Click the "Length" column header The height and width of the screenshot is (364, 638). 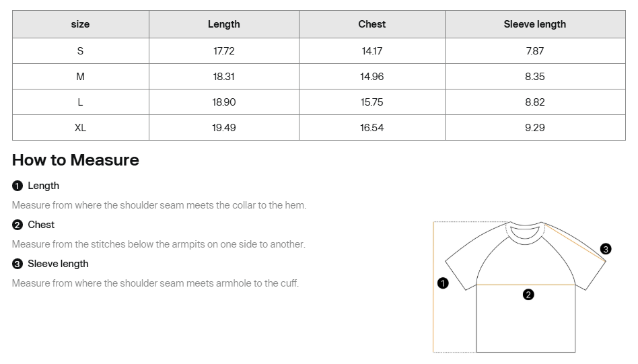coord(223,24)
